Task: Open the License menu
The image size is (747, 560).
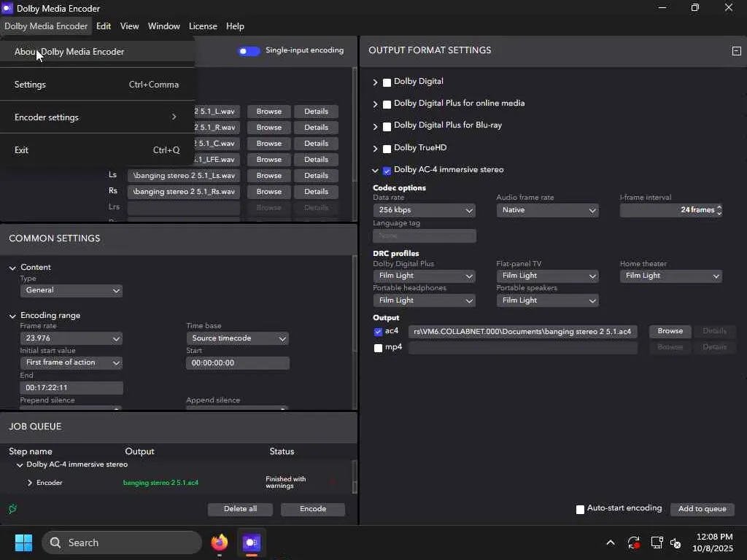Action: (x=203, y=26)
